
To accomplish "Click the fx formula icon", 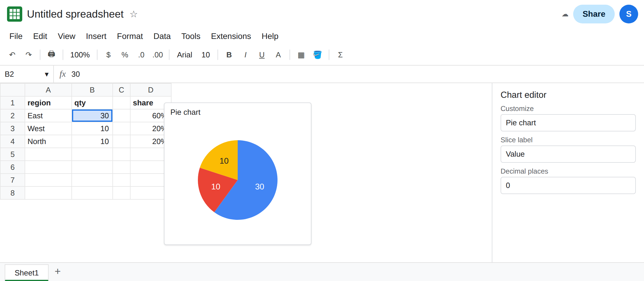I will pyautogui.click(x=62, y=74).
